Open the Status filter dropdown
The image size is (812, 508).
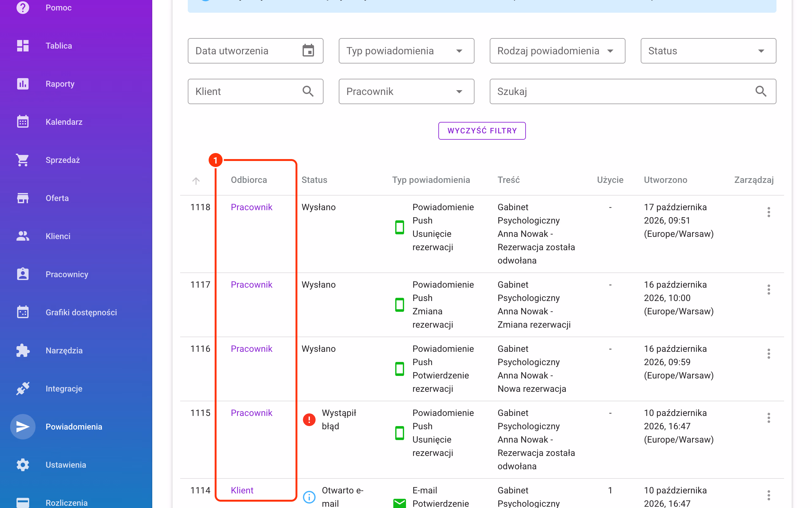[x=708, y=51]
